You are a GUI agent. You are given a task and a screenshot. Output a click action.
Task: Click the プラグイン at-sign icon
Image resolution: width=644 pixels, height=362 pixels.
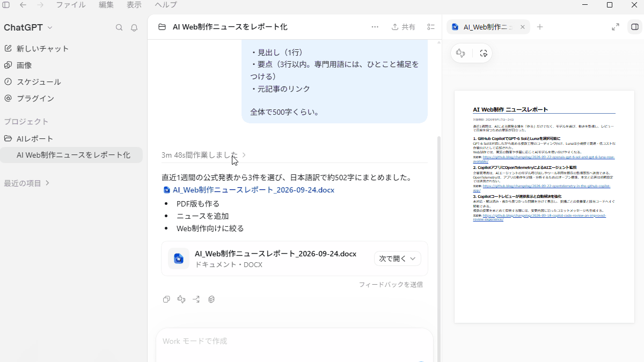coord(8,98)
